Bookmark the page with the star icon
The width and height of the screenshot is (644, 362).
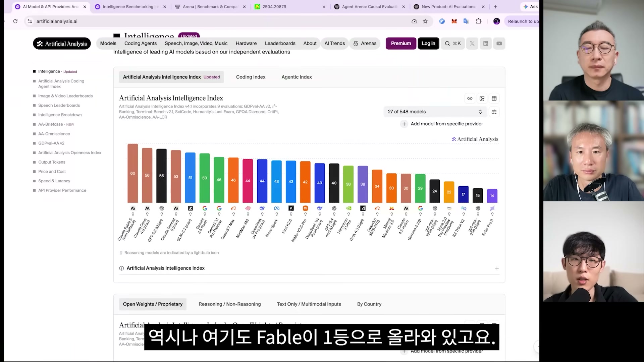425,21
